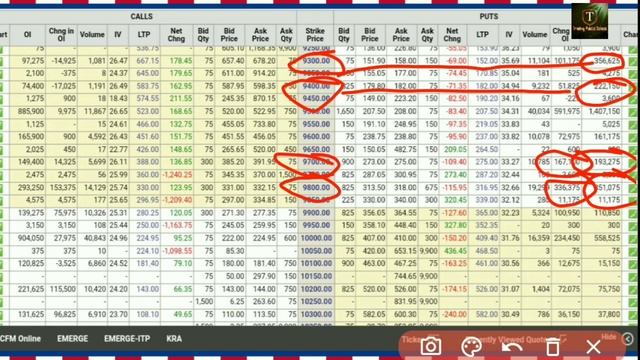The height and width of the screenshot is (360, 640).
Task: Open strike price 10150.00
Action: (316, 276)
